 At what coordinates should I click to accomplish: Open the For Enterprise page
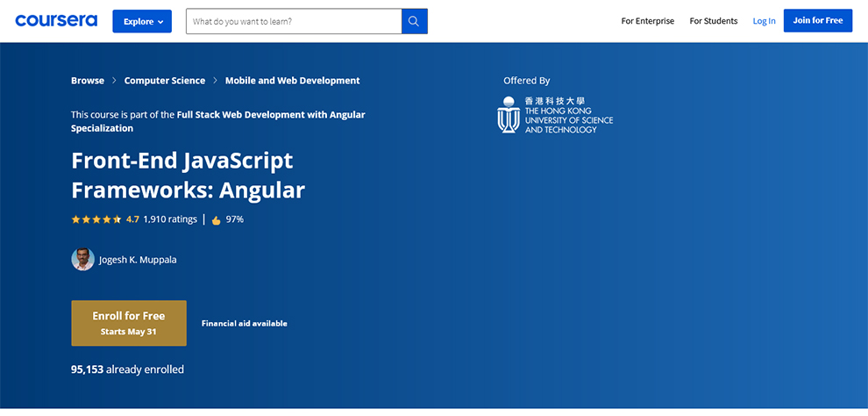[x=648, y=21]
